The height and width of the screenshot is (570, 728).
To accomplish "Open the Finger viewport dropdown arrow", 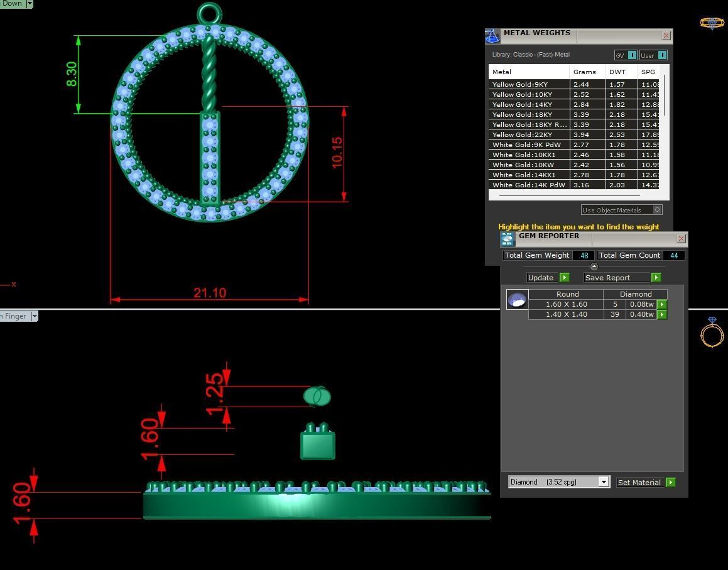I will [x=34, y=316].
